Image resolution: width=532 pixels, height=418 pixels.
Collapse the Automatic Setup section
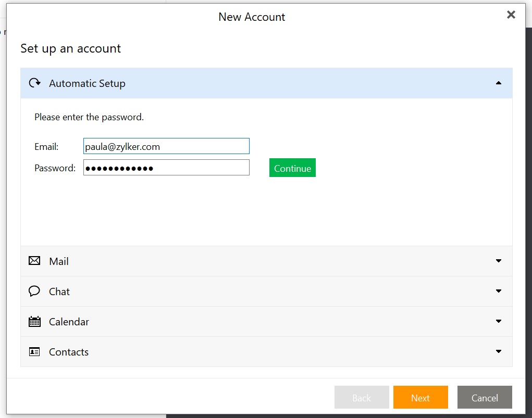[499, 83]
